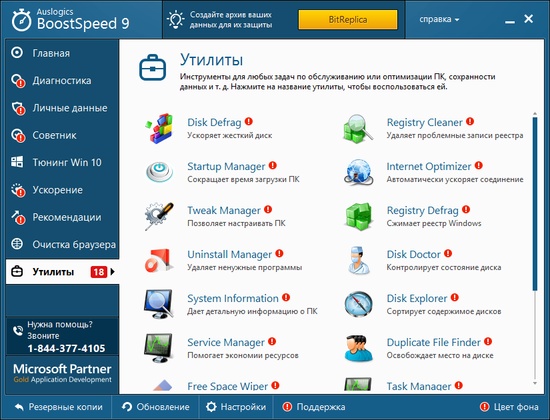This screenshot has height=420, width=550.
Task: Launch the Registry Cleaner link
Action: [424, 122]
